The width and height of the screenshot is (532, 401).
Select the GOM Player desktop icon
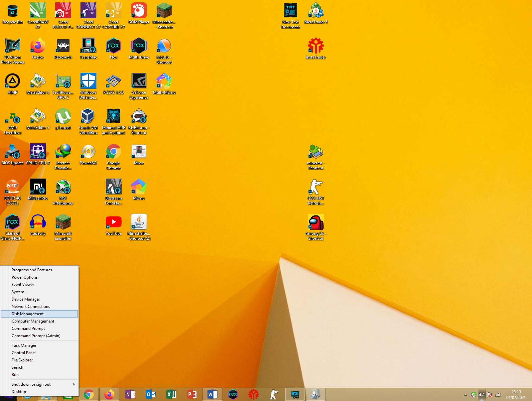[x=139, y=14]
